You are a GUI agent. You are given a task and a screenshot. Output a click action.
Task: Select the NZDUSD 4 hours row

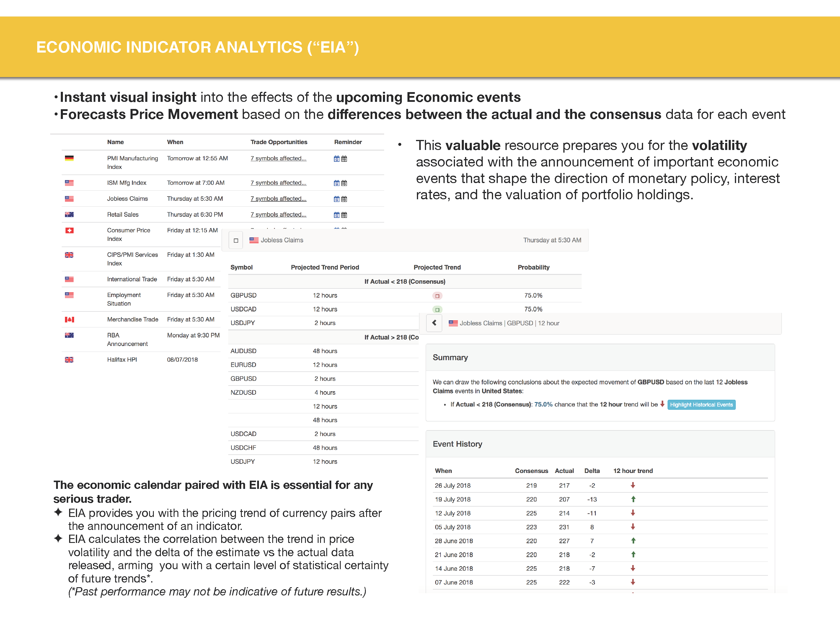click(x=324, y=392)
